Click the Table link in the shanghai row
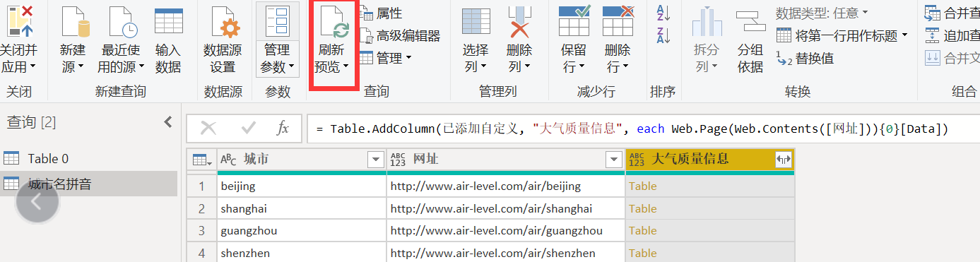The height and width of the screenshot is (262, 980). [x=643, y=208]
